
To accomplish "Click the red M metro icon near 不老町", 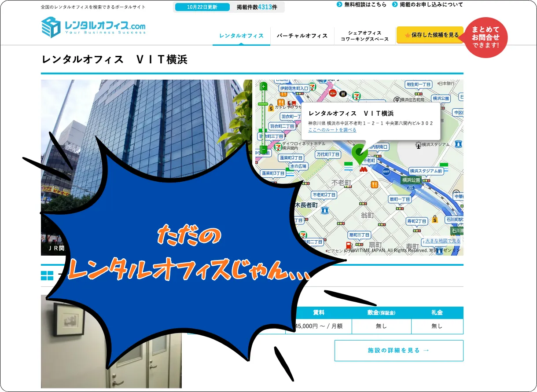I will point(363,170).
